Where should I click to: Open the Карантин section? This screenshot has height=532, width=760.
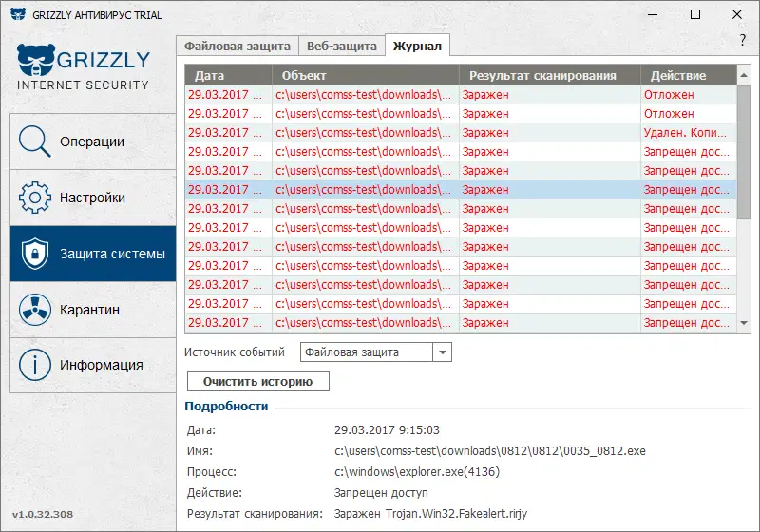coord(93,310)
